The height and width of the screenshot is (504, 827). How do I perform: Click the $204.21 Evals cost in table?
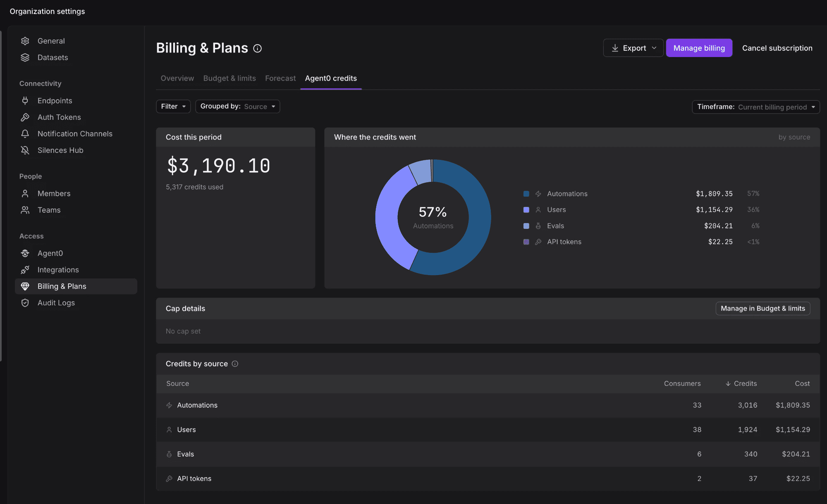796,454
